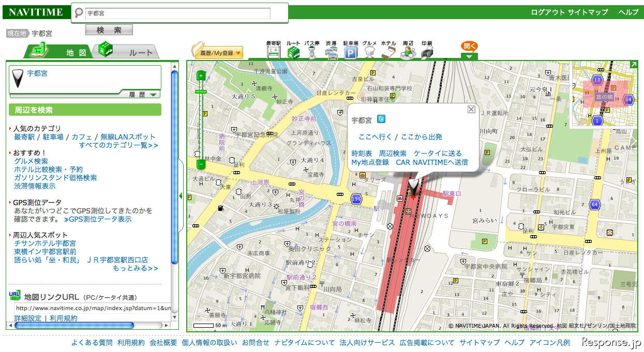644x352 pixels.
Task: Select the ルート route toolbar icon
Action: pyautogui.click(x=294, y=51)
